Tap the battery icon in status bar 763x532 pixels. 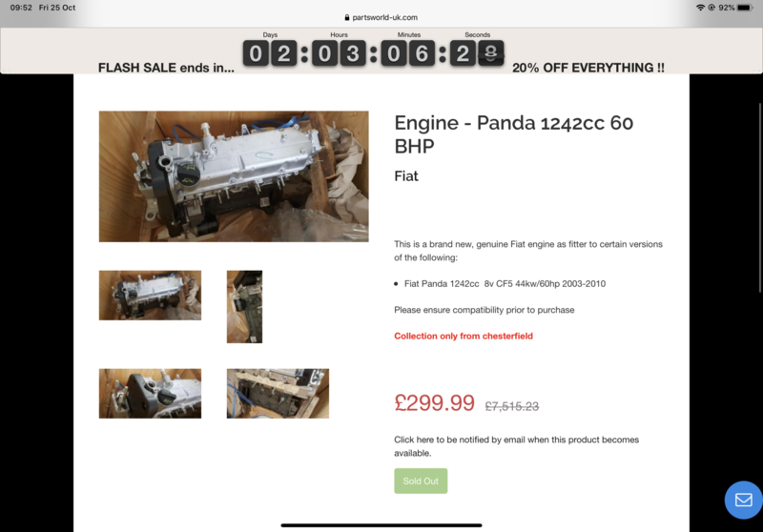click(745, 8)
